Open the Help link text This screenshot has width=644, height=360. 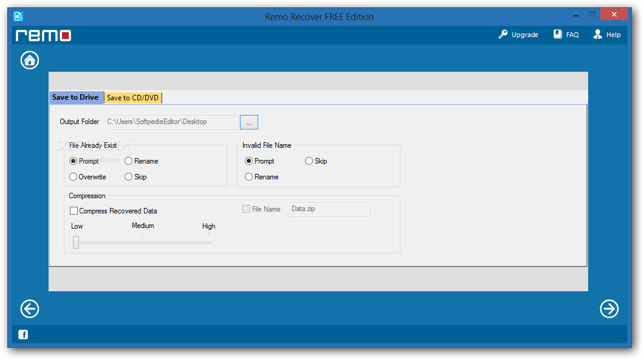[613, 35]
